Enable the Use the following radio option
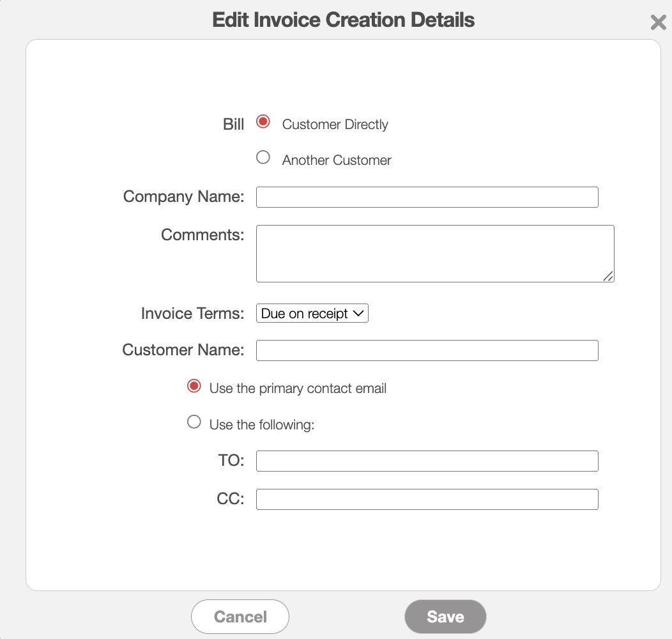 click(x=194, y=422)
